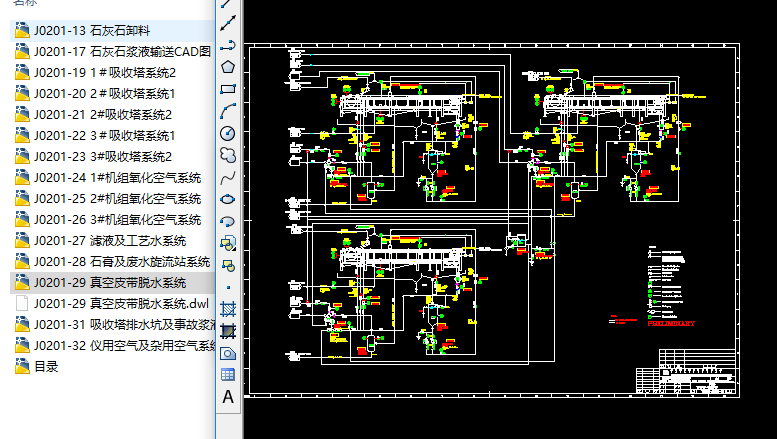Select the Spline curve tool
777x439 pixels.
(228, 177)
